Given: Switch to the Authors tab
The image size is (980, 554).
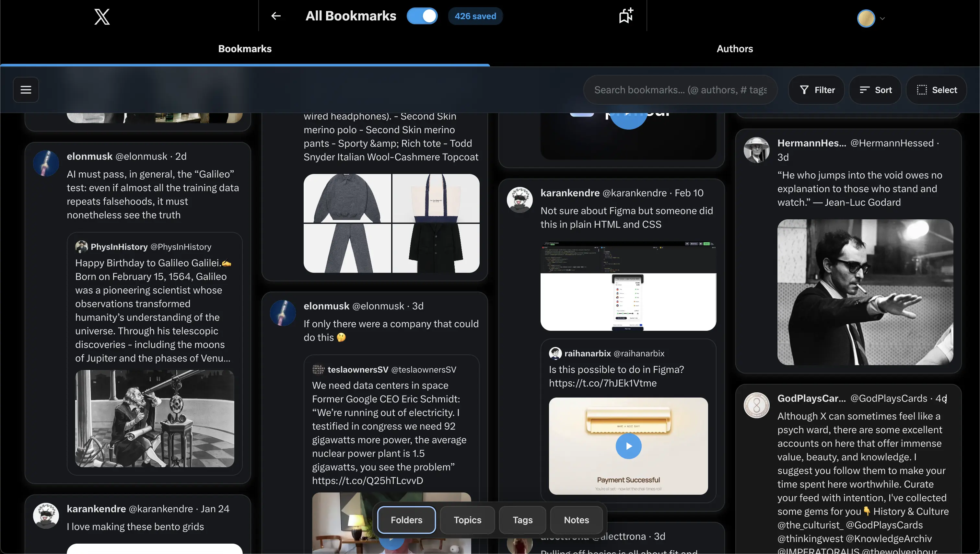Looking at the screenshot, I should [734, 49].
